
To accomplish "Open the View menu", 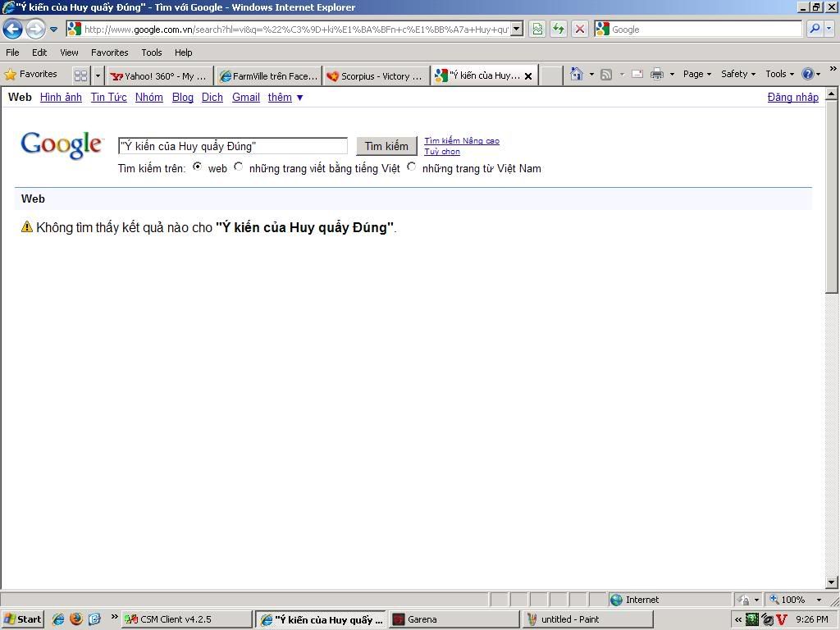I will click(x=69, y=52).
